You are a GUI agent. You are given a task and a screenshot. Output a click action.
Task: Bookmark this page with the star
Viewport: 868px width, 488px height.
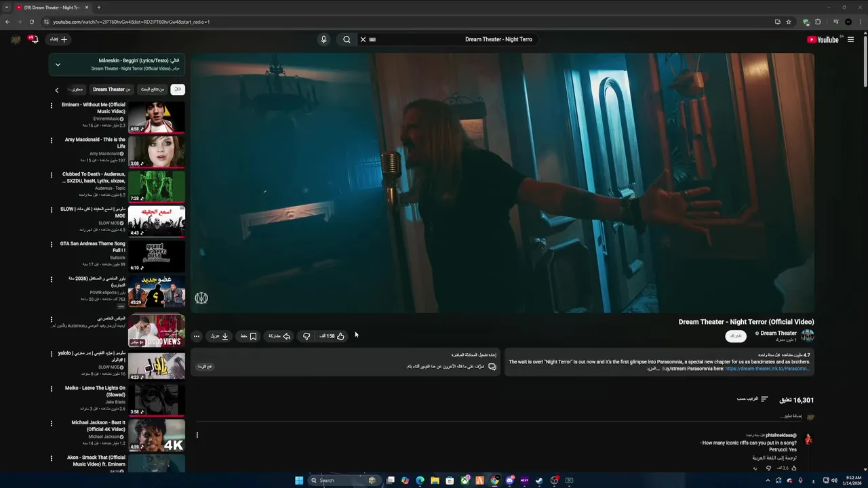coord(789,22)
